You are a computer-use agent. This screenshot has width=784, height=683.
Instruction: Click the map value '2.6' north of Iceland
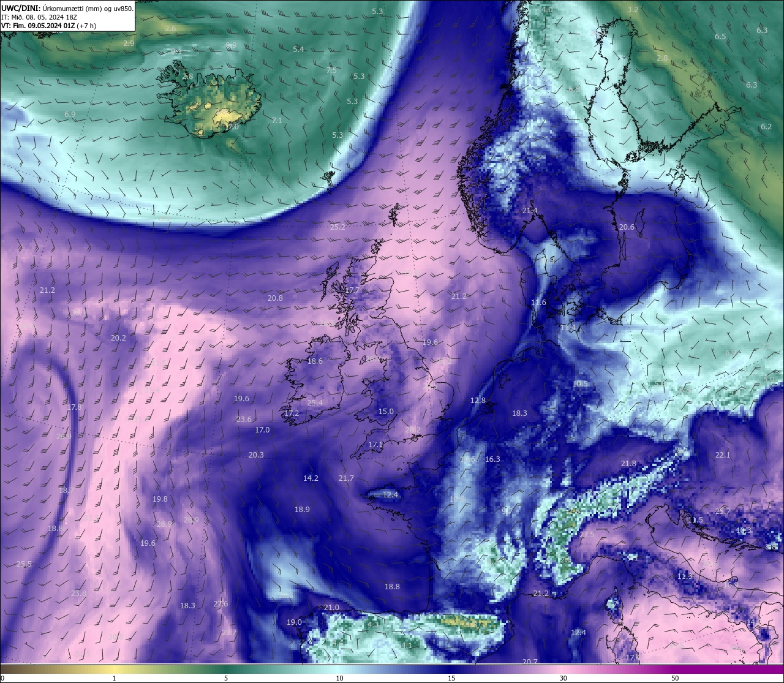pos(170,29)
